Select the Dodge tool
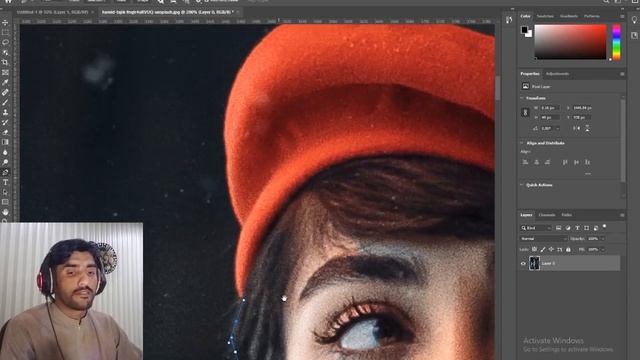This screenshot has height=360, width=640. pyautogui.click(x=5, y=162)
